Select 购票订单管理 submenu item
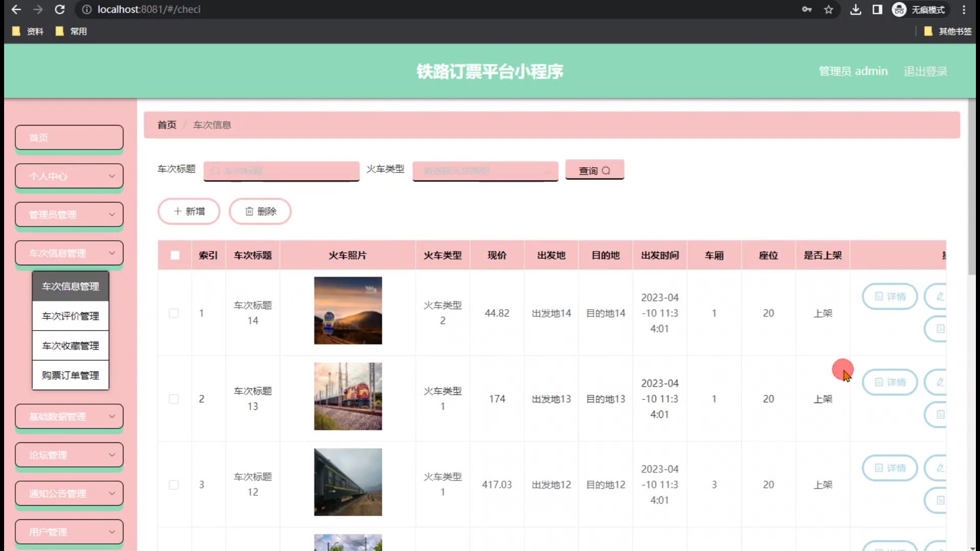The height and width of the screenshot is (551, 980). (70, 375)
